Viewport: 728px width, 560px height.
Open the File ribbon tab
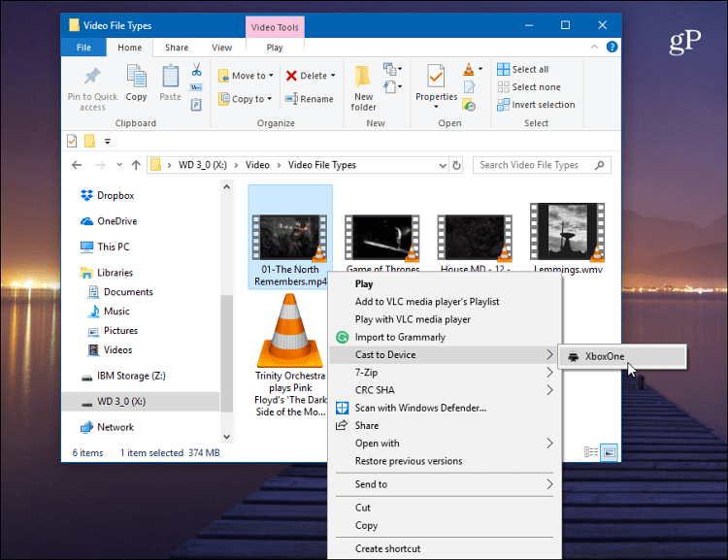(83, 48)
